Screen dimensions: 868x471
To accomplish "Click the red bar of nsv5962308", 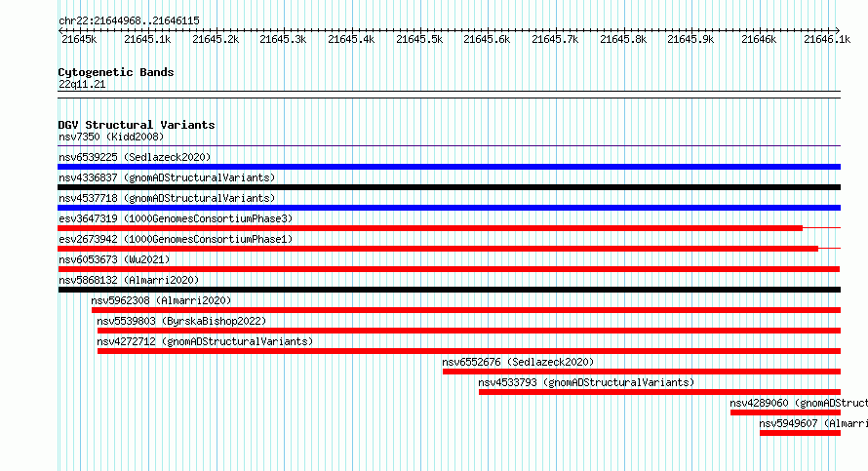I will click(466, 310).
